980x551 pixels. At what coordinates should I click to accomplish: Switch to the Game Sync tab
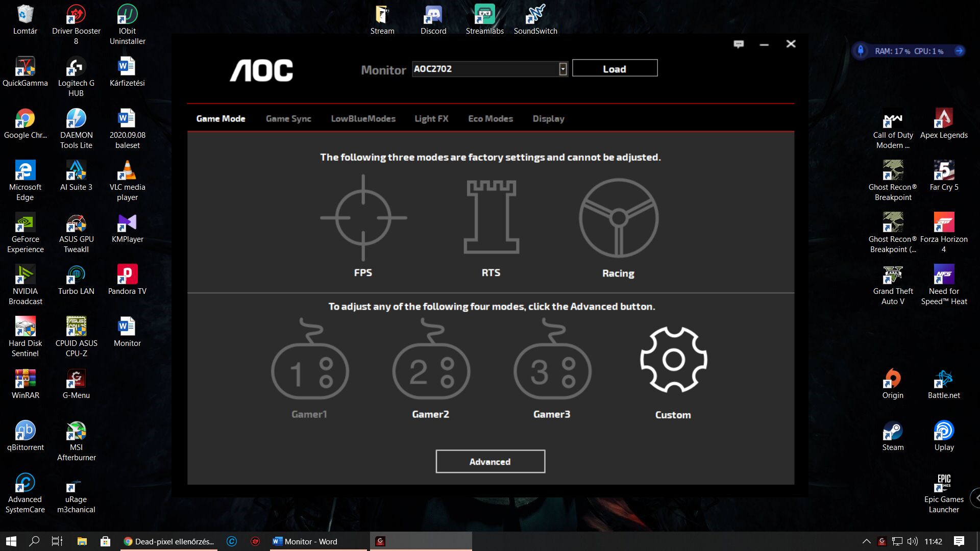(288, 119)
